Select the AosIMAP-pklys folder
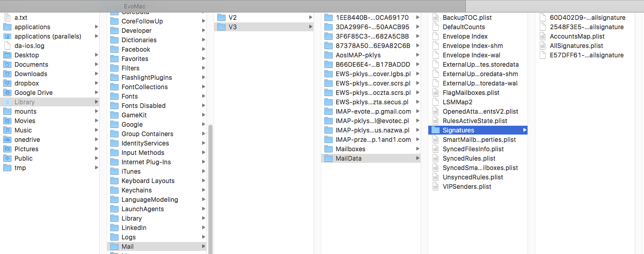This screenshot has width=644, height=254. (358, 55)
